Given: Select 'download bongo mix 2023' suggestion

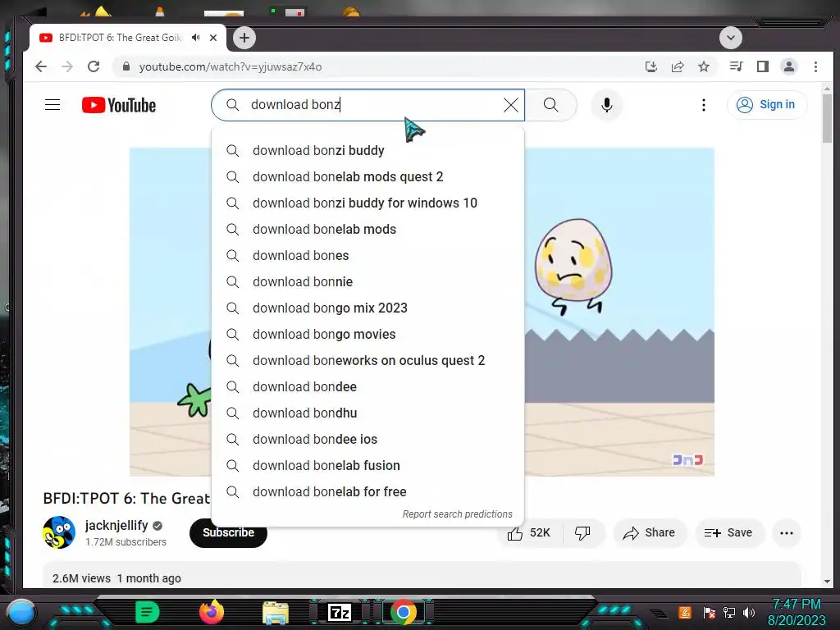Looking at the screenshot, I should click(x=367, y=308).
